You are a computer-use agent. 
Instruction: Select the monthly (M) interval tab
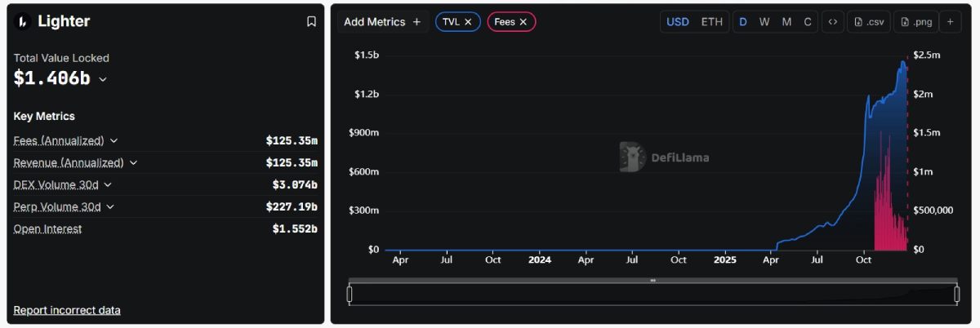[786, 22]
